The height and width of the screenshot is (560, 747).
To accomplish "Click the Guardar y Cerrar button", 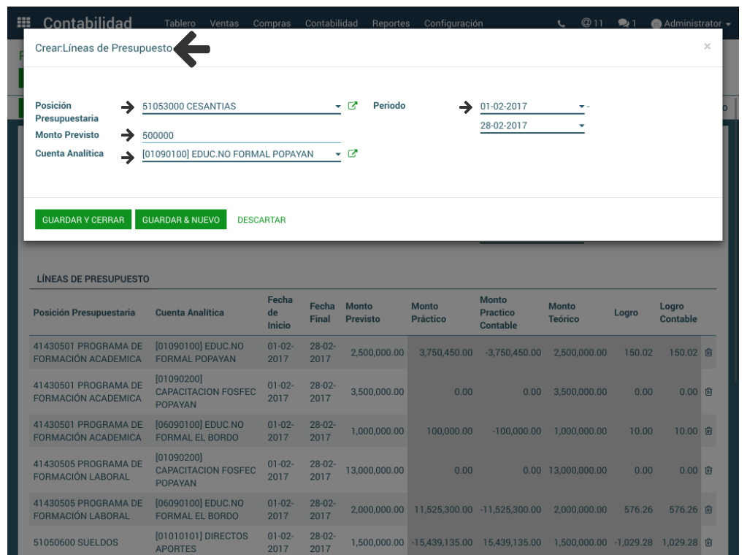I will point(83,220).
